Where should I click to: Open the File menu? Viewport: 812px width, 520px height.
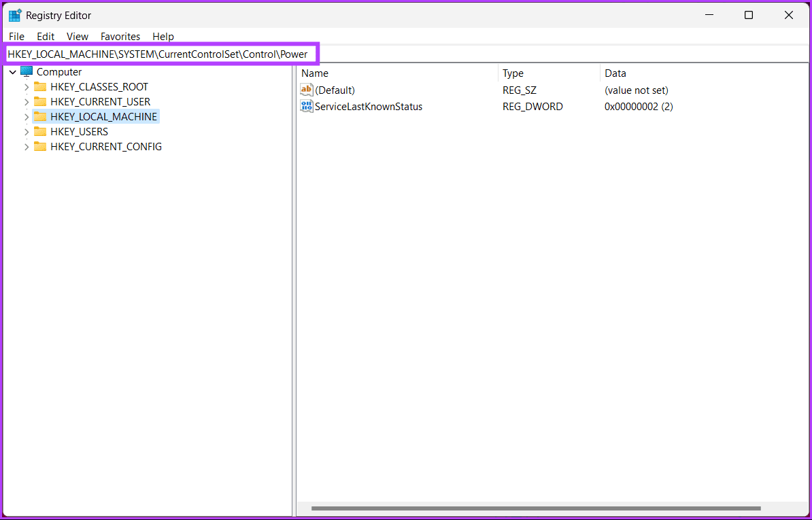tap(16, 37)
